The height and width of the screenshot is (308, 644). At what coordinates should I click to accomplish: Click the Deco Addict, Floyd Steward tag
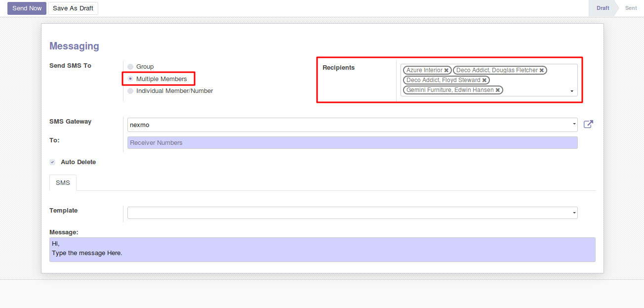[x=443, y=80]
